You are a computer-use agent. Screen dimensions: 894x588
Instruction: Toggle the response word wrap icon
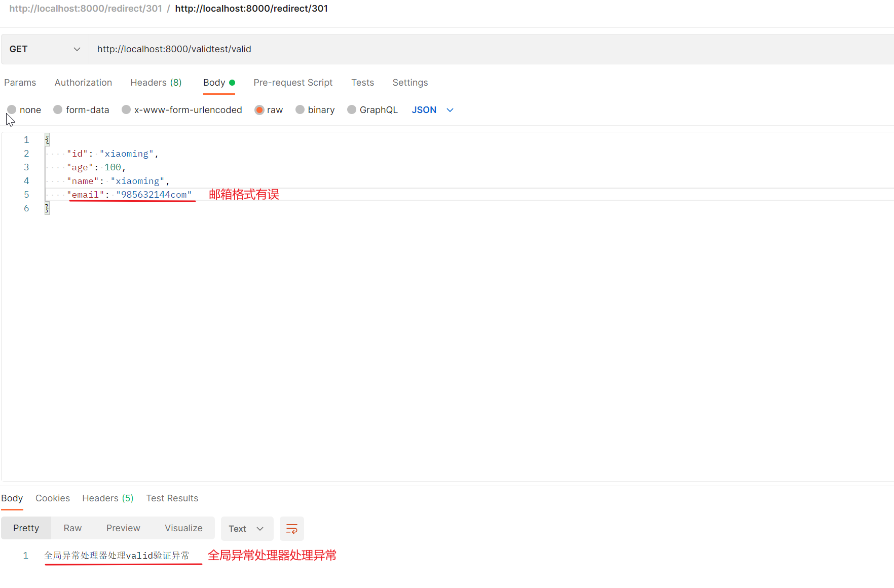coord(292,529)
